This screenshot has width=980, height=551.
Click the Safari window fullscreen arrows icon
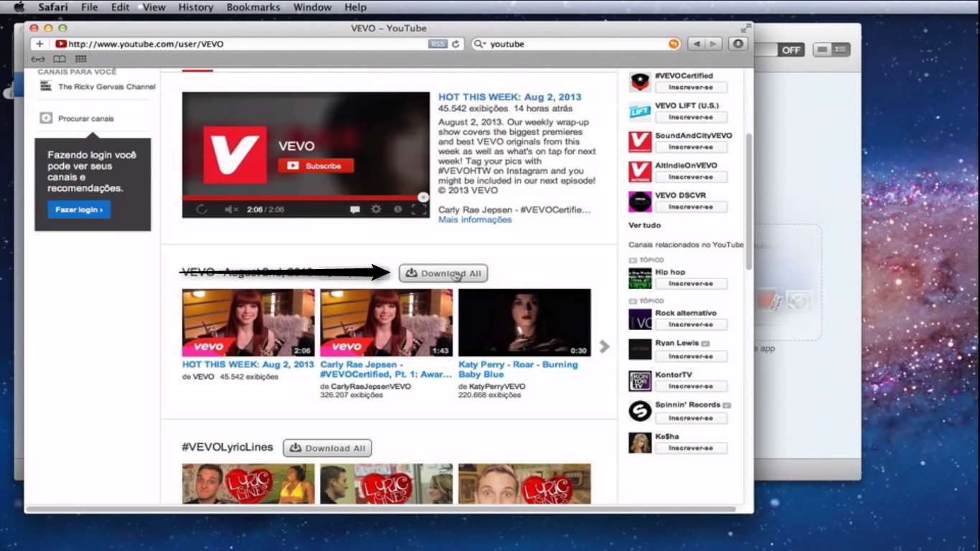pyautogui.click(x=745, y=28)
